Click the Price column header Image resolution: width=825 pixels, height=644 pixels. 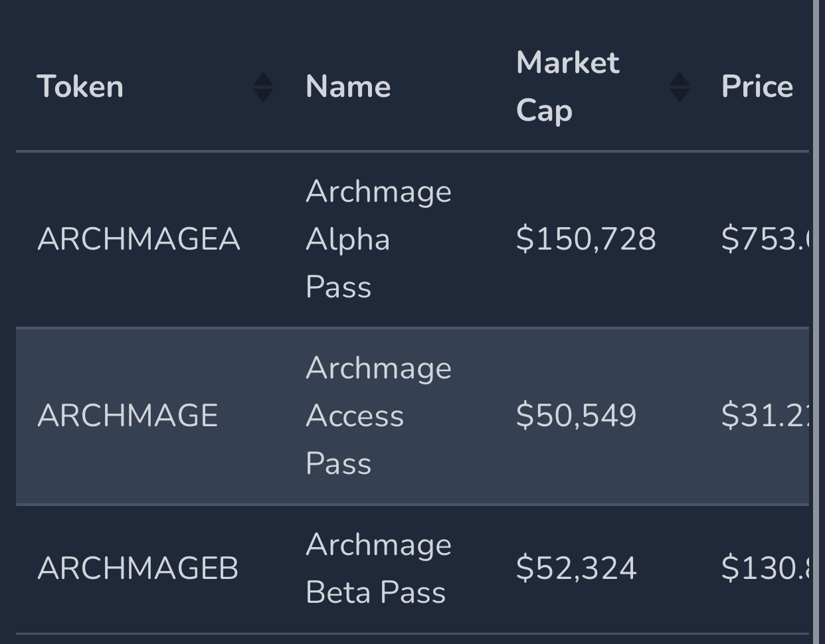[757, 87]
